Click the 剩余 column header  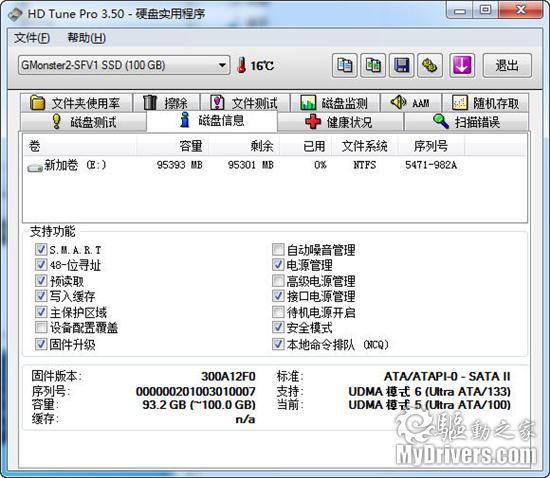pos(244,146)
